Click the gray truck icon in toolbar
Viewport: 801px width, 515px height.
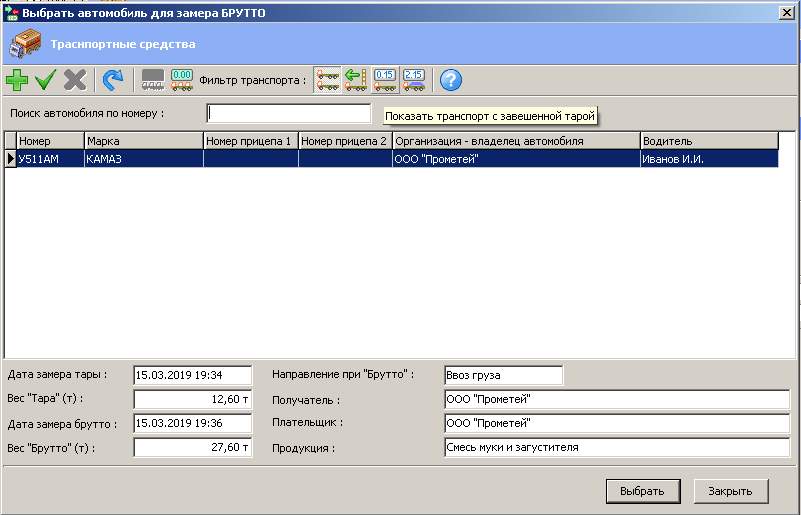point(153,80)
